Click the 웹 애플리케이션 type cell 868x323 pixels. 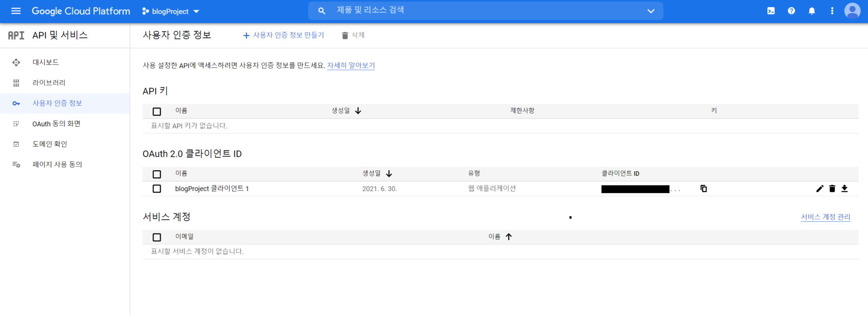pos(492,189)
